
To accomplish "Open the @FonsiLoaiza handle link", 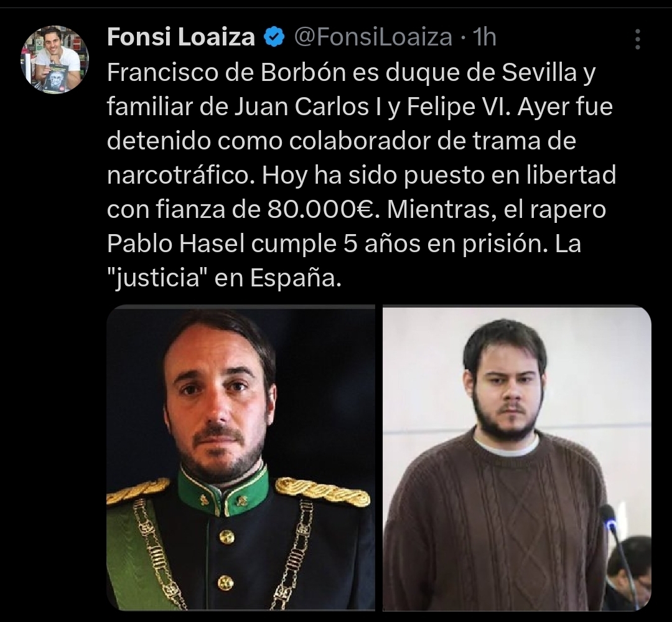I will tap(373, 37).
